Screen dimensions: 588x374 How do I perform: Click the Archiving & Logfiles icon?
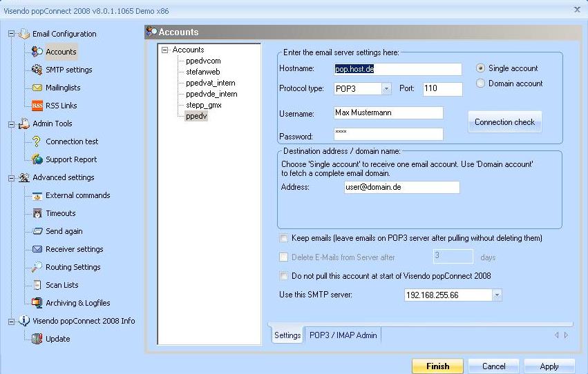(x=37, y=302)
